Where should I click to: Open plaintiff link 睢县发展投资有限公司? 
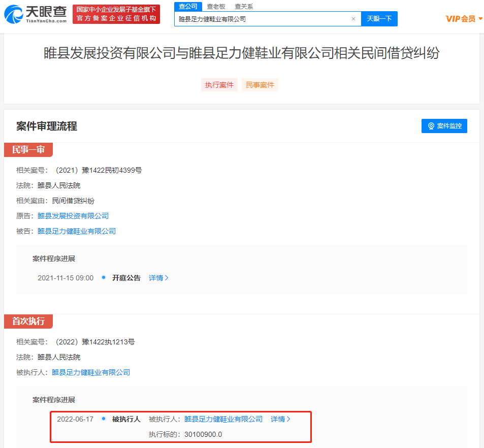click(x=73, y=216)
